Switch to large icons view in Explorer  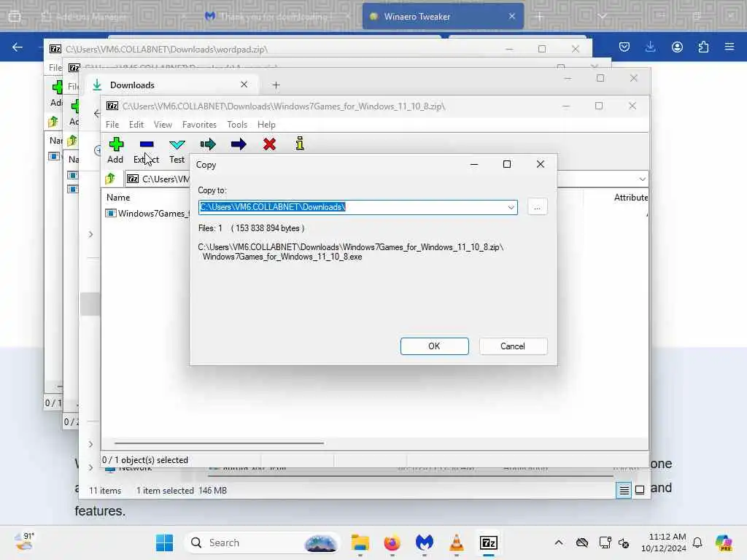click(640, 490)
